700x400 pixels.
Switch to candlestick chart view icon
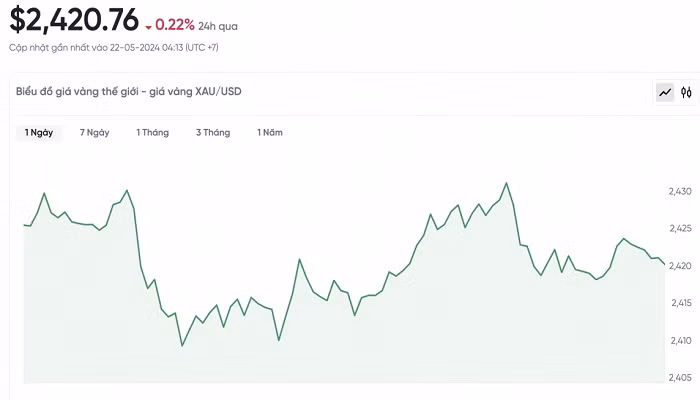click(686, 92)
